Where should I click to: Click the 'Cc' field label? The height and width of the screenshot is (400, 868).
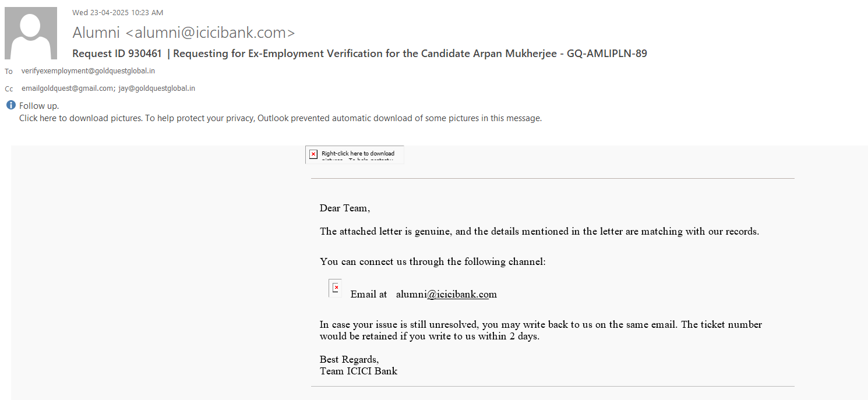9,89
